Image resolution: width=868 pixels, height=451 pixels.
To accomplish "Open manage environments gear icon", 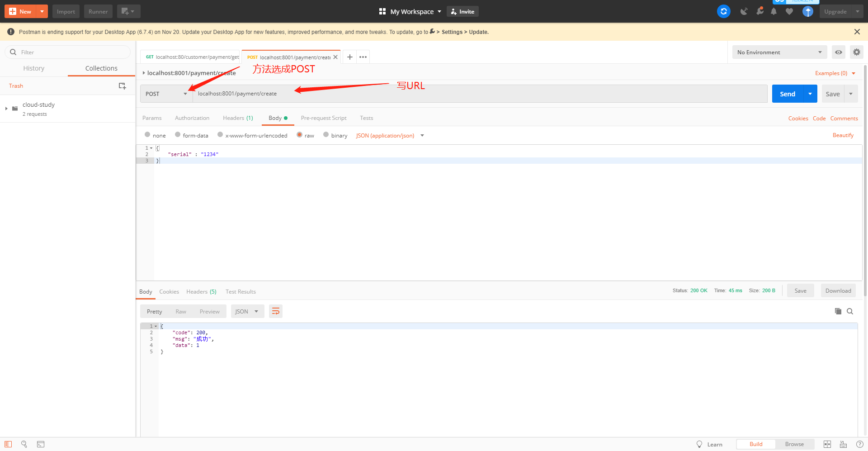I will 857,52.
